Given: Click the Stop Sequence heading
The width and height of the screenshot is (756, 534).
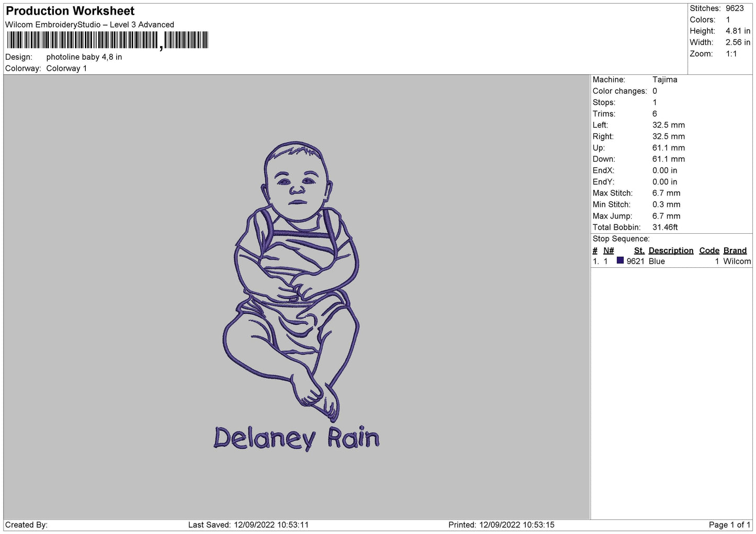Looking at the screenshot, I should (621, 239).
